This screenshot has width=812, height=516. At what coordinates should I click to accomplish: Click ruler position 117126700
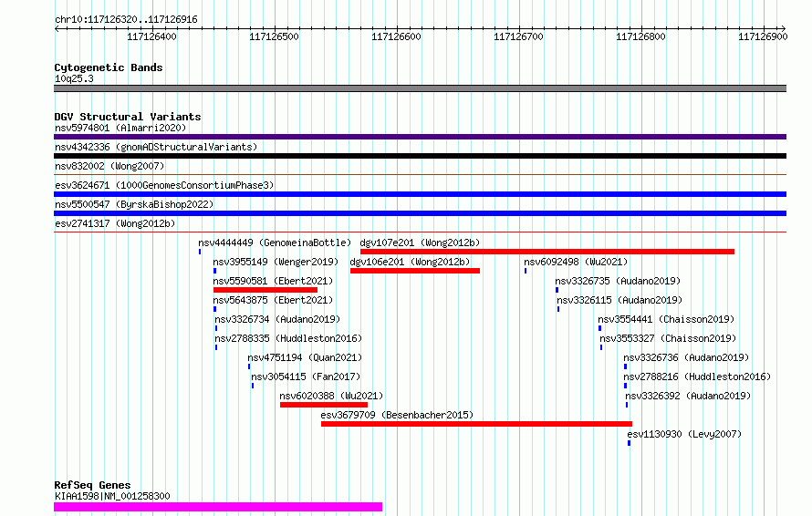pyautogui.click(x=518, y=36)
